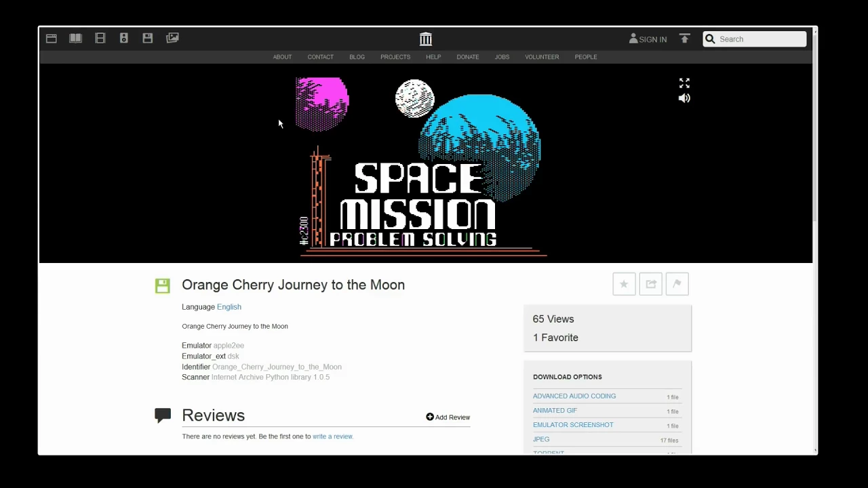Flag this item

click(x=677, y=284)
